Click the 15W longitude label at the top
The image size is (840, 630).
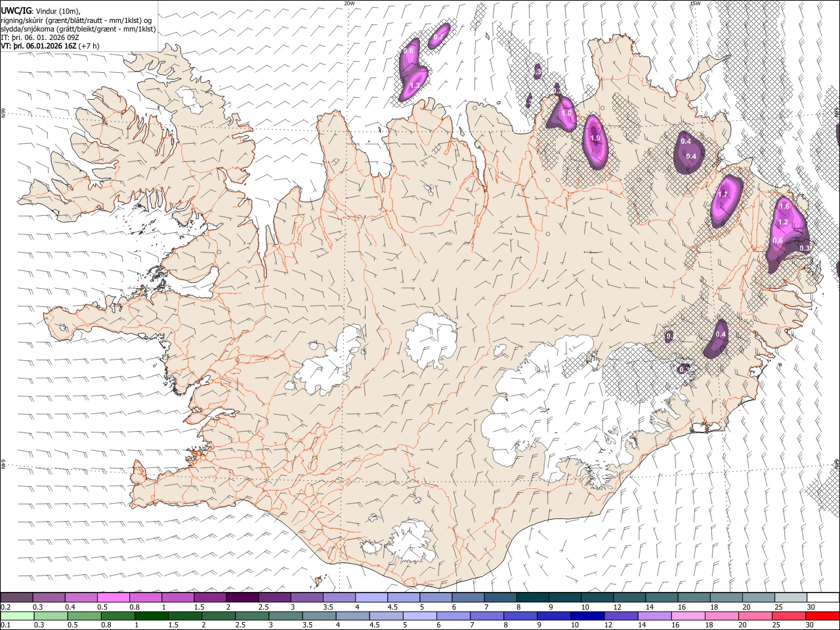[694, 3]
